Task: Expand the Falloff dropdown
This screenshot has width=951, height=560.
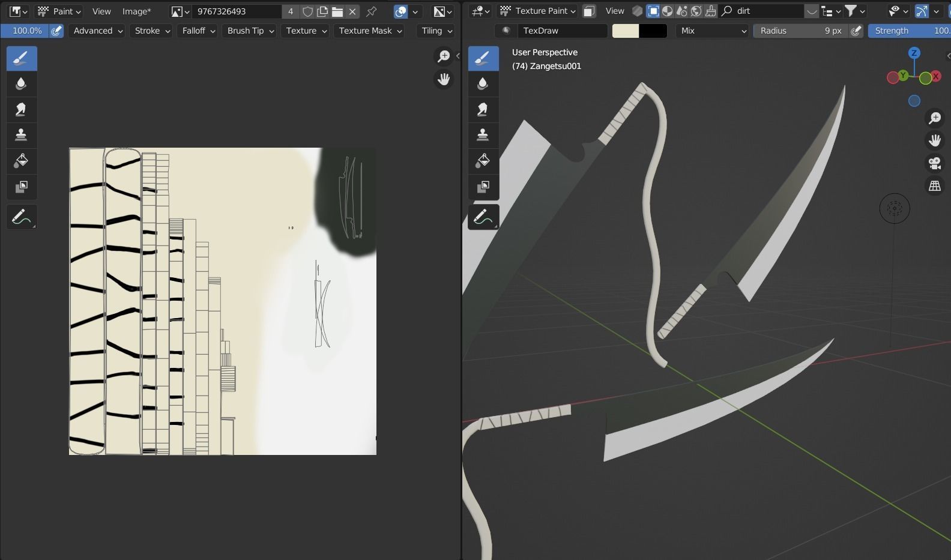Action: pyautogui.click(x=199, y=31)
